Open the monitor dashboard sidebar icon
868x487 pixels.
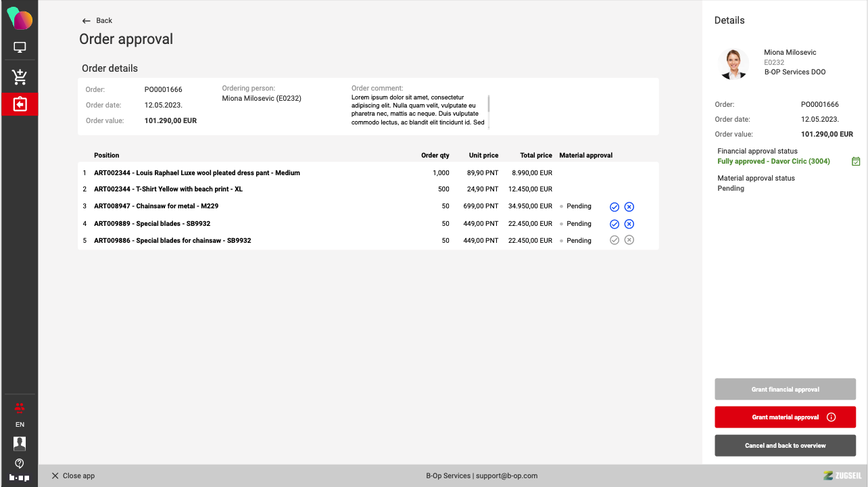[20, 48]
